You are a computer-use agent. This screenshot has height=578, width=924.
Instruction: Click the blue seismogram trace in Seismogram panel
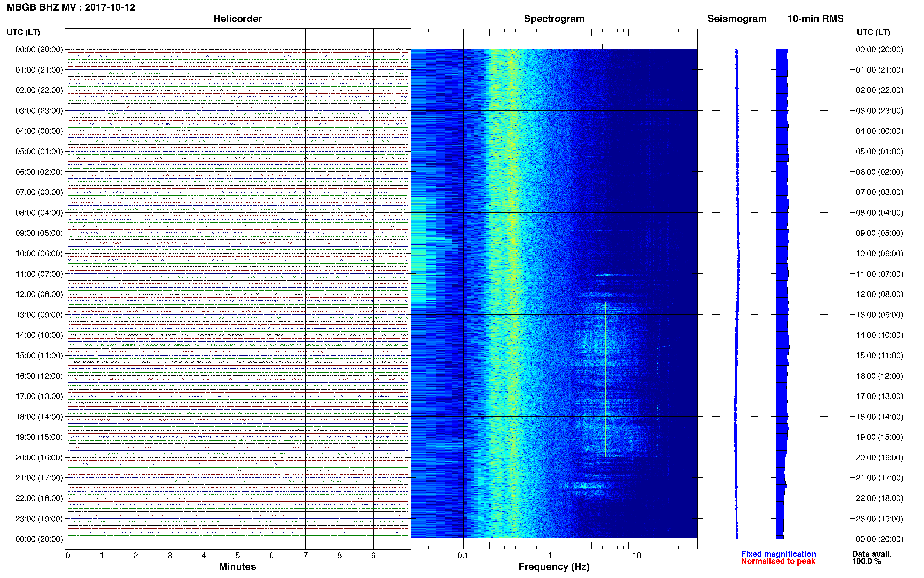click(737, 294)
